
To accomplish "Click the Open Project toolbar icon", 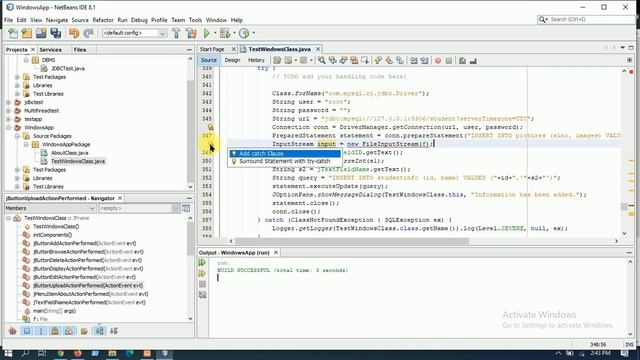I will 41,33.
